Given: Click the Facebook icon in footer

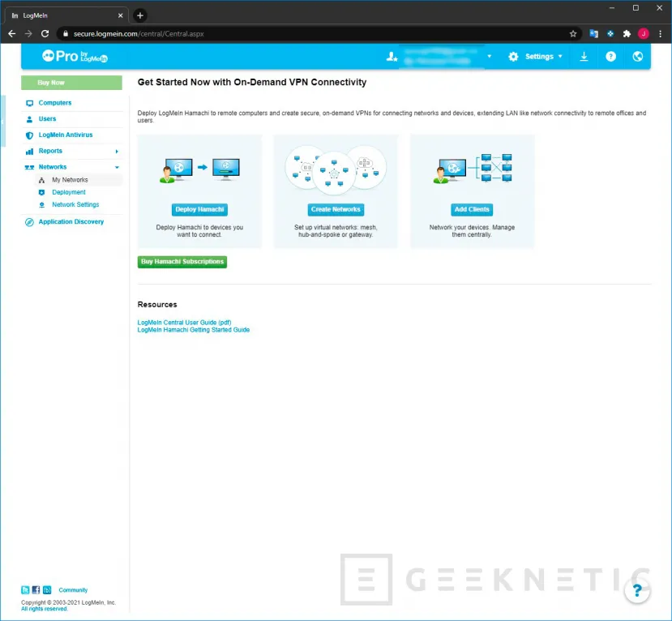Looking at the screenshot, I should coord(36,589).
